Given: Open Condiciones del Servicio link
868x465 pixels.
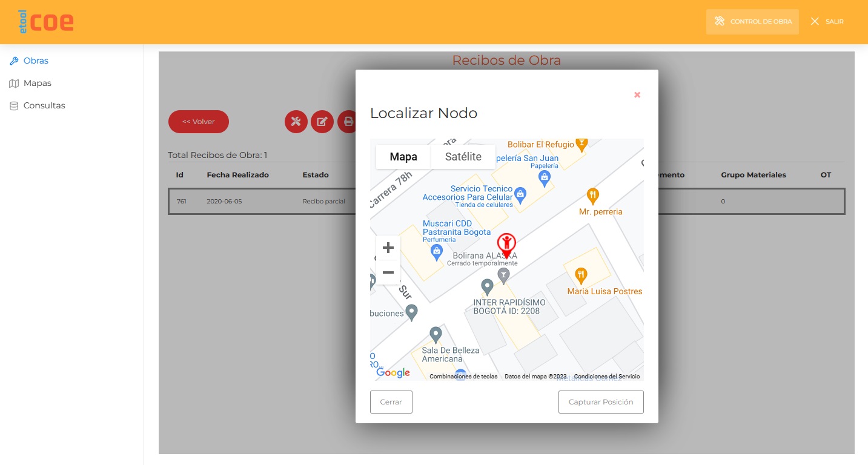Looking at the screenshot, I should click(606, 377).
